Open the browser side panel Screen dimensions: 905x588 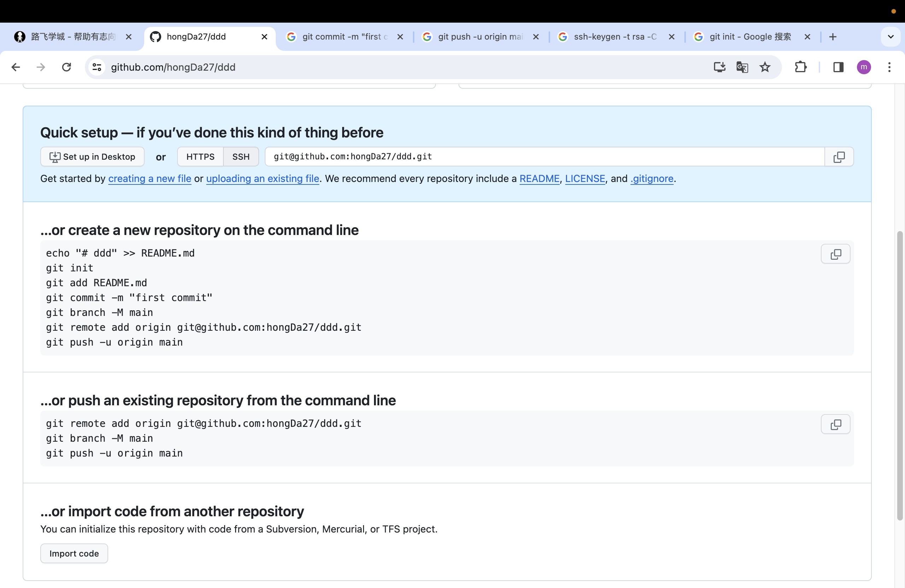838,67
